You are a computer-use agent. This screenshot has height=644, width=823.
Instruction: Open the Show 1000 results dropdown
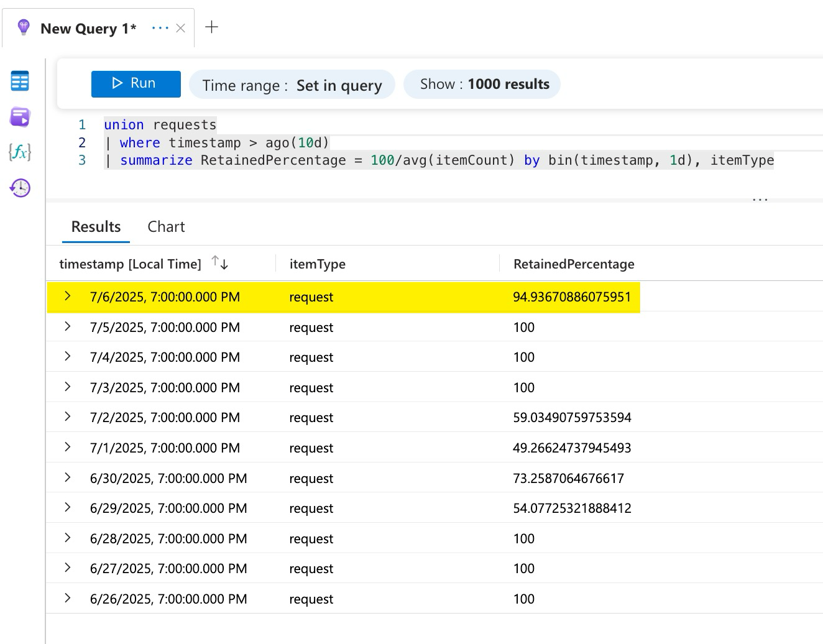point(482,84)
